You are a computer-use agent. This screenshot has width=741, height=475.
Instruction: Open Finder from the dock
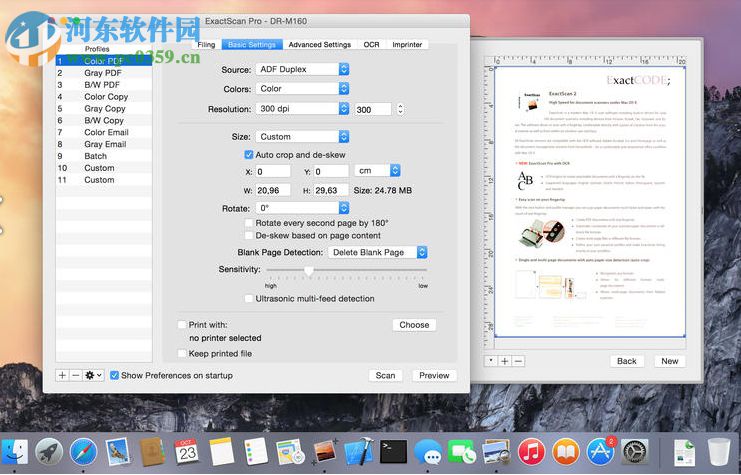[x=13, y=451]
